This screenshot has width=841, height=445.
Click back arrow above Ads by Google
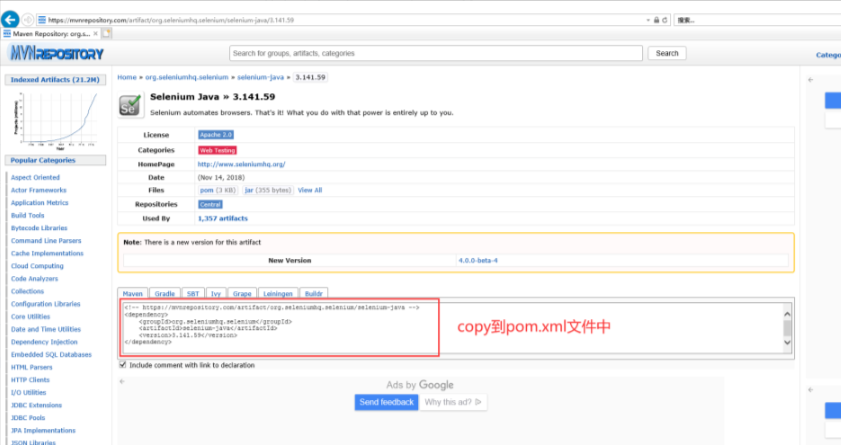(x=122, y=381)
